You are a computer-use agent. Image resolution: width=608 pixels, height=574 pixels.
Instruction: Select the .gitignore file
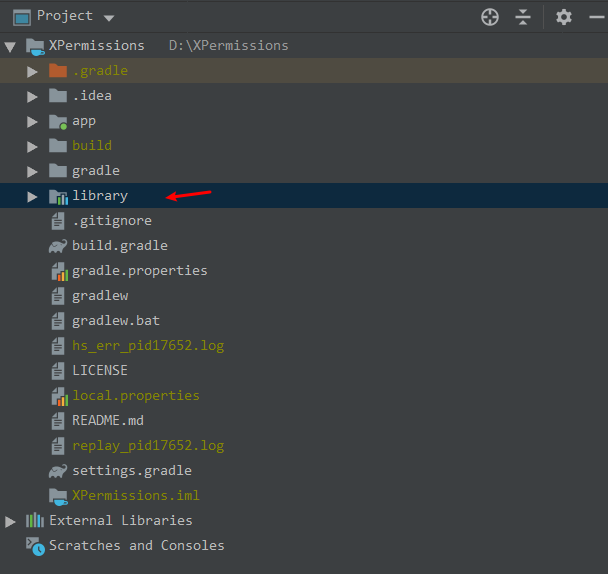112,221
